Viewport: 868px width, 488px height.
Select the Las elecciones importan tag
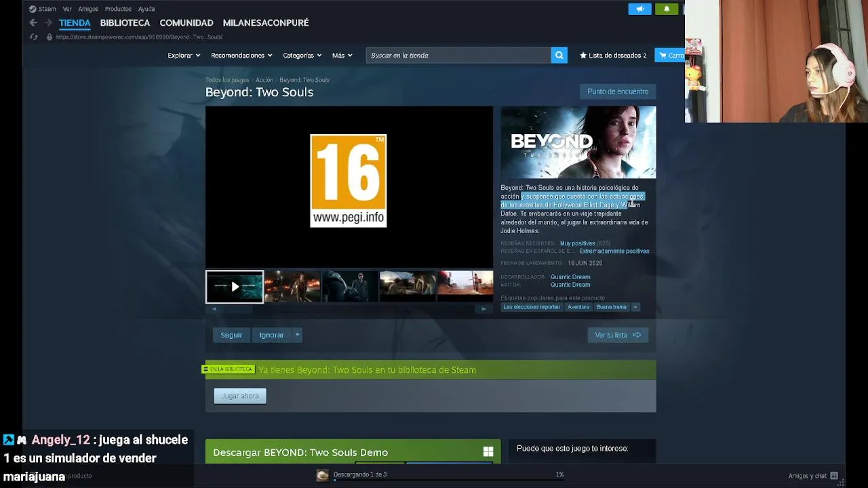click(532, 307)
